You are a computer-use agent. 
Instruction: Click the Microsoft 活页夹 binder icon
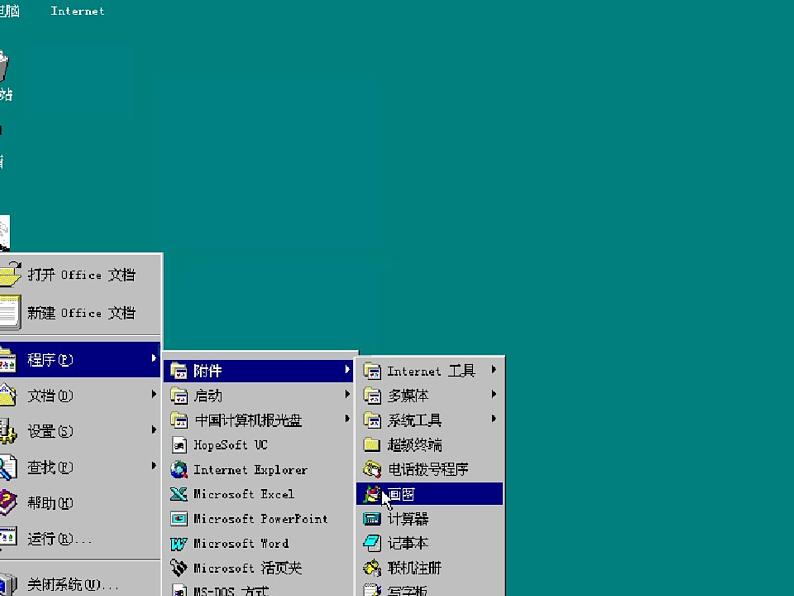click(178, 568)
